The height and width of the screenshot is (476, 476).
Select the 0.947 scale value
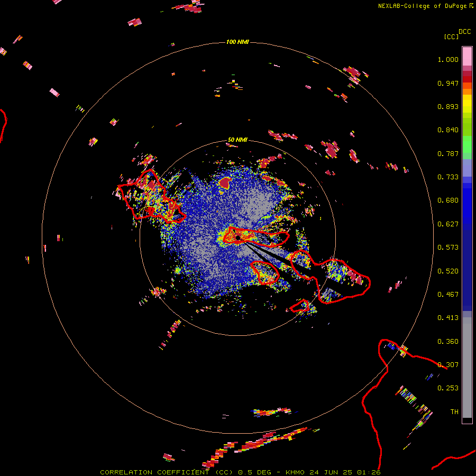point(448,83)
